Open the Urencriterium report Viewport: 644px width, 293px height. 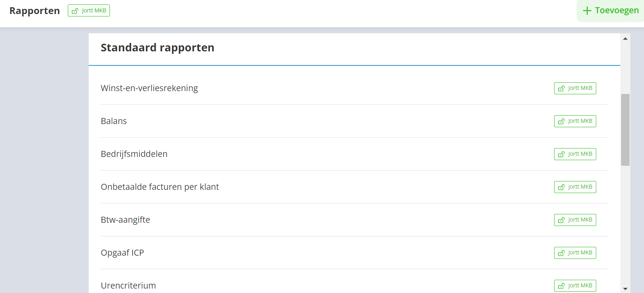coord(128,286)
